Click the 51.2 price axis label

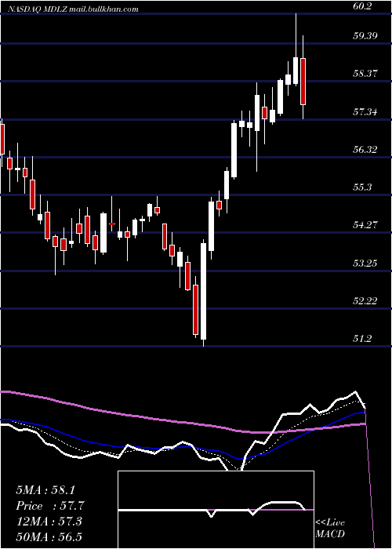point(362,338)
